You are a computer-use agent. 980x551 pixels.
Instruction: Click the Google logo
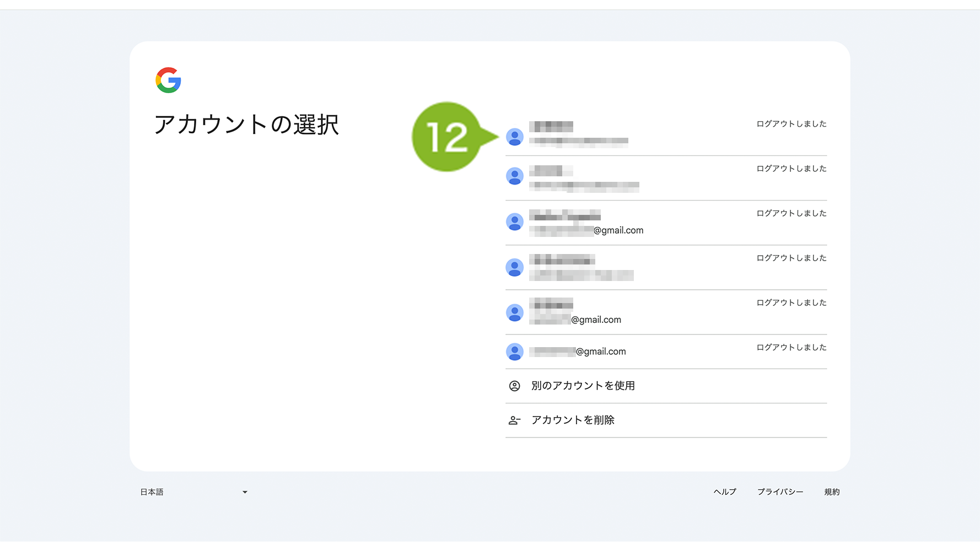point(168,80)
